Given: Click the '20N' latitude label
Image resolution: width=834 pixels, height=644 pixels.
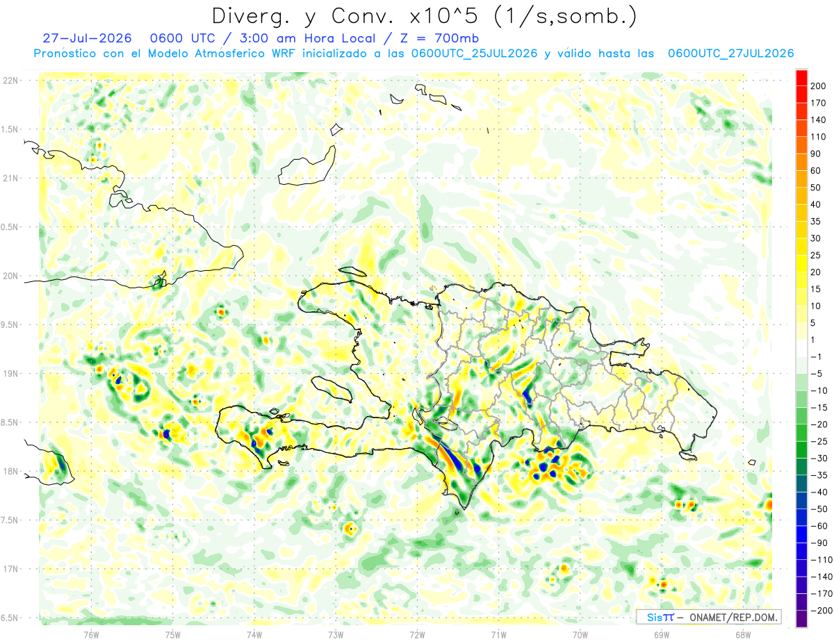Looking at the screenshot, I should pos(10,276).
